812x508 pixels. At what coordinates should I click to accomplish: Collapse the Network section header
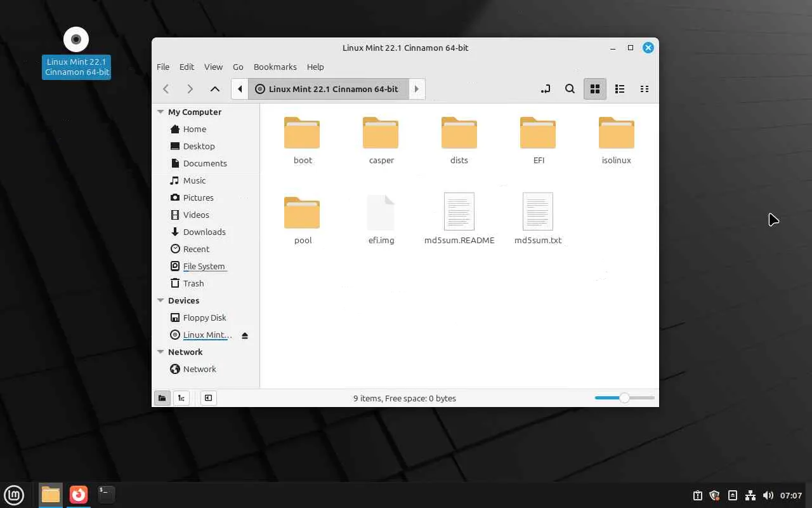click(x=160, y=352)
